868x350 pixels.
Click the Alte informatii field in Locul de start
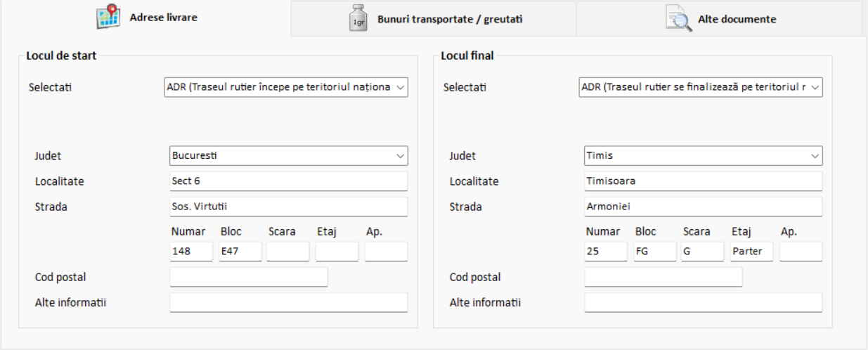coord(289,302)
